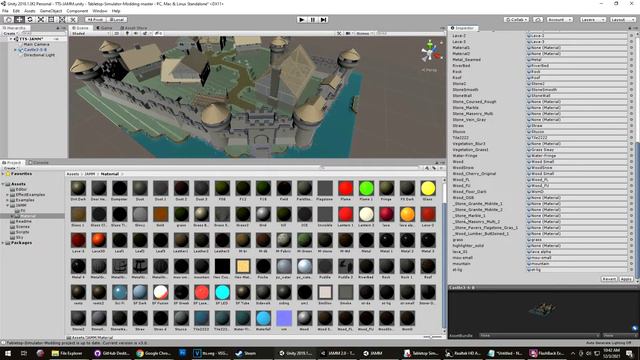
Task: Click the scene orientation gizmo
Action: (430, 52)
